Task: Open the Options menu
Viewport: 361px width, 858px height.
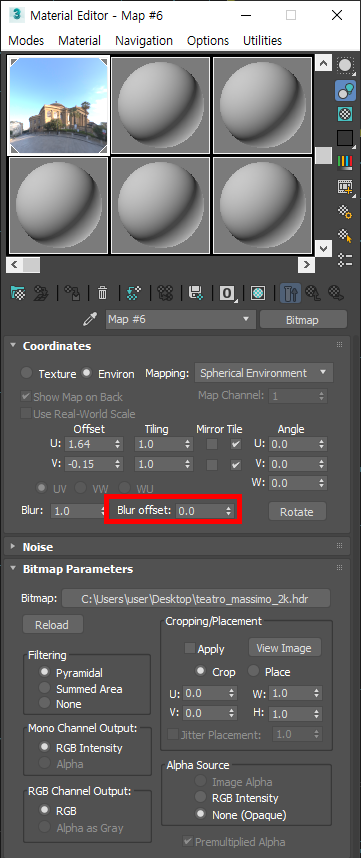Action: pyautogui.click(x=208, y=40)
